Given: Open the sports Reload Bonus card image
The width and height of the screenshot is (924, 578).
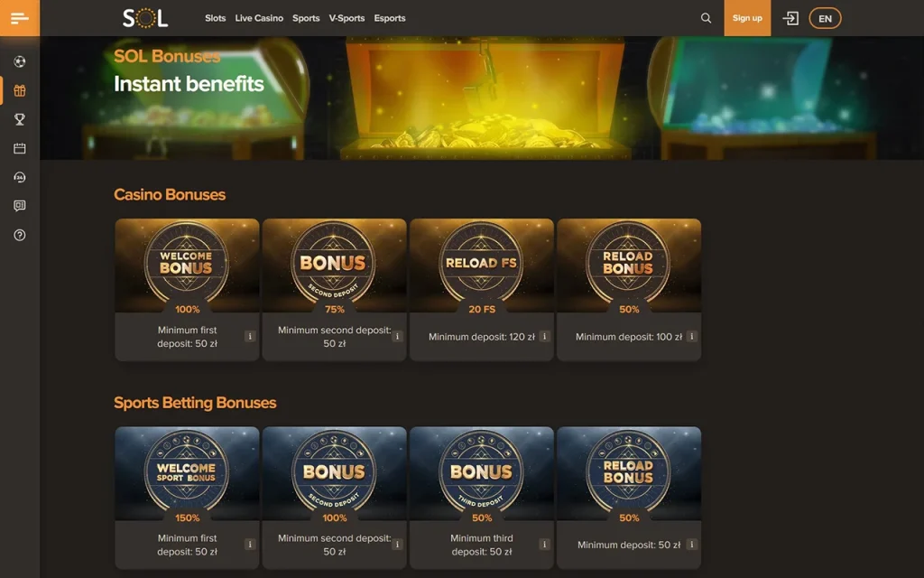Looking at the screenshot, I should point(629,473).
